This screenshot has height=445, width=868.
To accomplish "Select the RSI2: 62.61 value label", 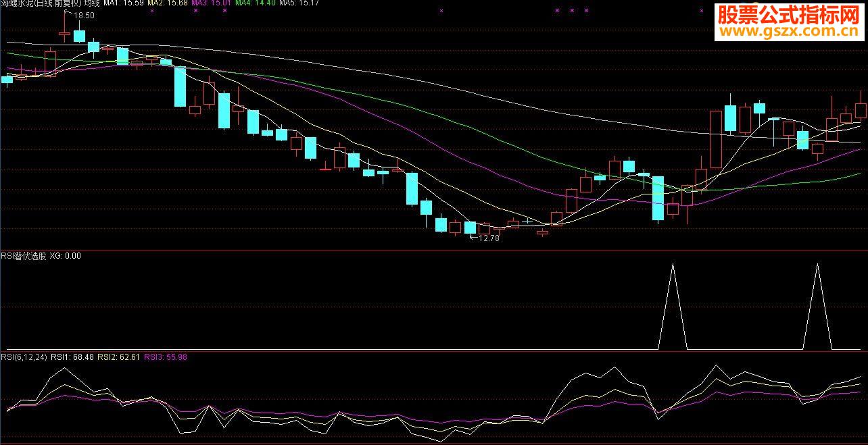I will coord(119,357).
